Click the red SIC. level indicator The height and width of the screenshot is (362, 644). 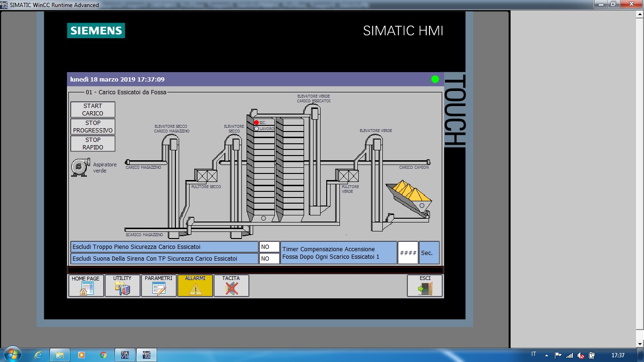pos(256,123)
